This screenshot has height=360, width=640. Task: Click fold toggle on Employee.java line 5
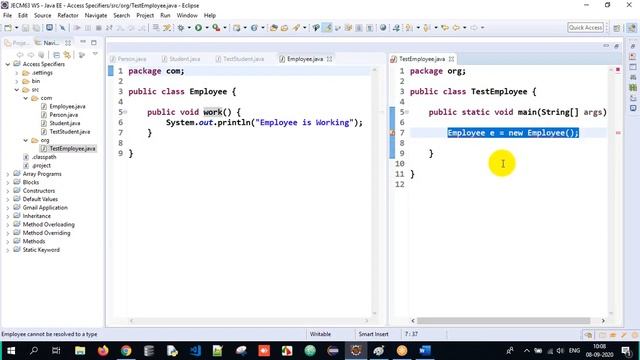pos(125,112)
